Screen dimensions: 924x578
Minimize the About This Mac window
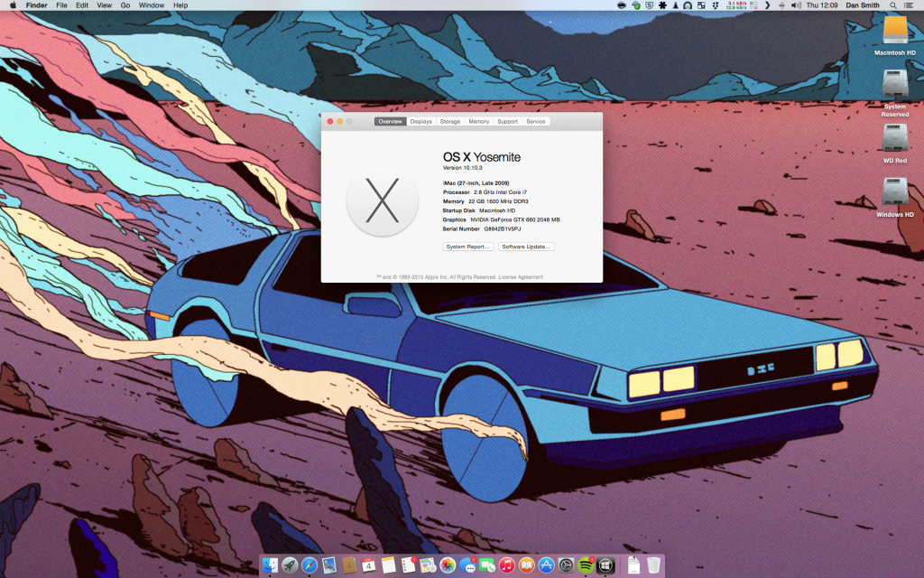click(339, 122)
